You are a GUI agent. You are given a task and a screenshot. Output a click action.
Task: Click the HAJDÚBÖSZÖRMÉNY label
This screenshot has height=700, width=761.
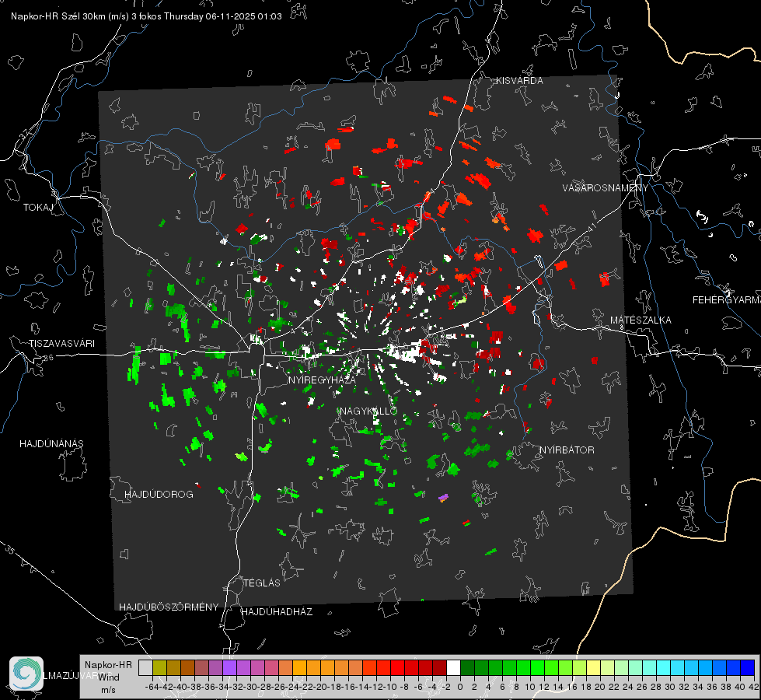pos(169,607)
